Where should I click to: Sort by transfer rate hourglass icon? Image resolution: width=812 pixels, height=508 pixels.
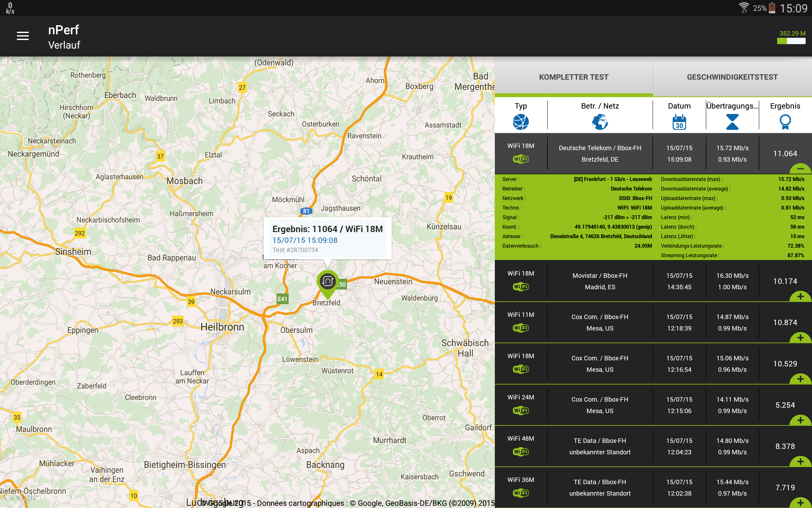(732, 122)
